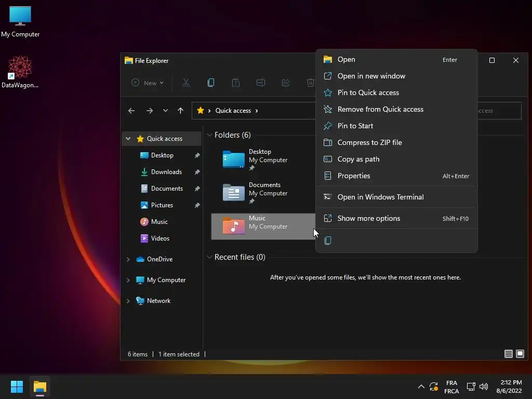
Task: Choose Copy as path
Action: click(396, 159)
